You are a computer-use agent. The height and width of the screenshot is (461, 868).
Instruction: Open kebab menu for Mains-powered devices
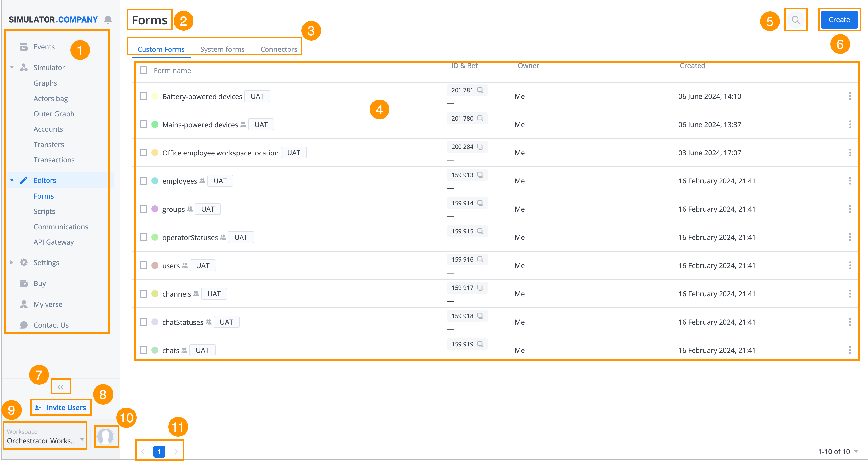(x=850, y=125)
